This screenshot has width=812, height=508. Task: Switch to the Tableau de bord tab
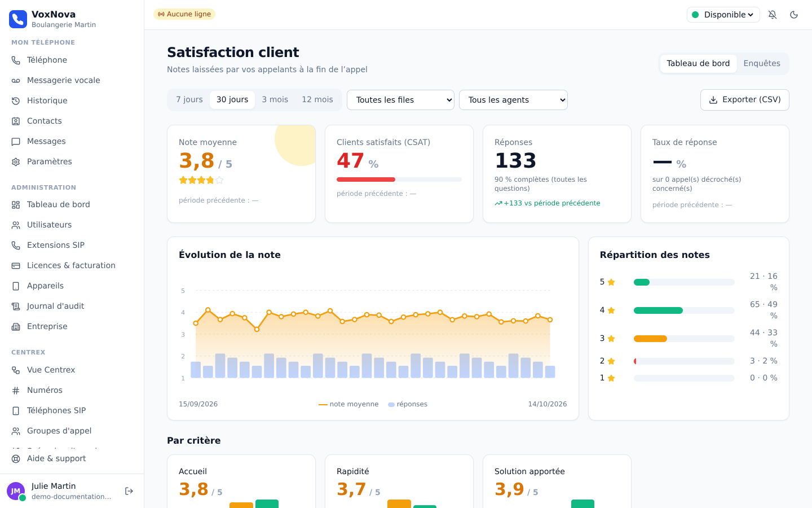(698, 63)
